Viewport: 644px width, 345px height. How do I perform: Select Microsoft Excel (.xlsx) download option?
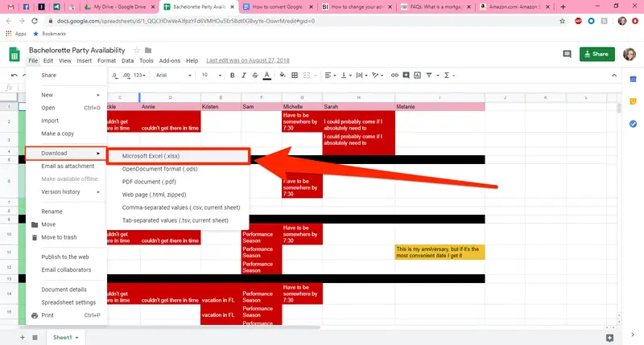[x=151, y=156]
